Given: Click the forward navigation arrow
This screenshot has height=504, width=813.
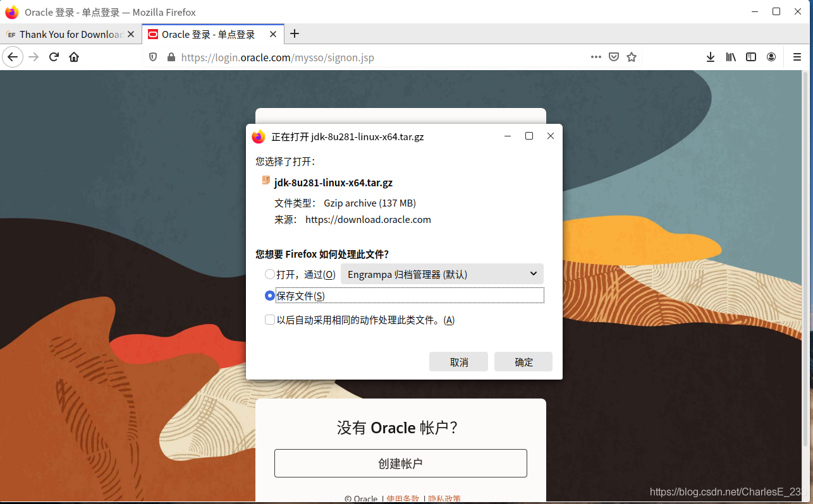Looking at the screenshot, I should tap(34, 57).
